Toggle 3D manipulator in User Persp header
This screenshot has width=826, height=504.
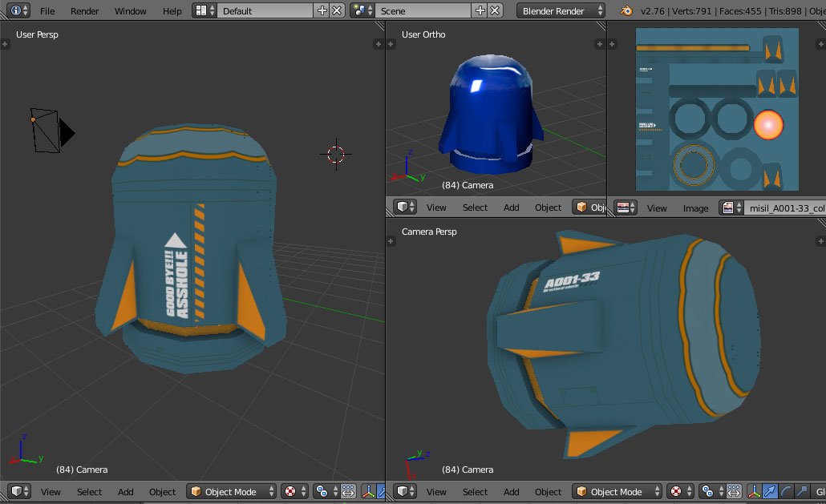(x=369, y=491)
